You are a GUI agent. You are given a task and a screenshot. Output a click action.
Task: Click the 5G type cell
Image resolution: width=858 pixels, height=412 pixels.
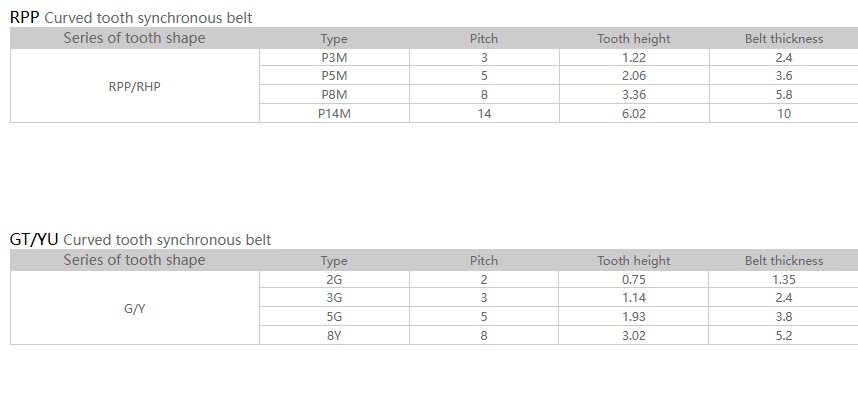pyautogui.click(x=334, y=317)
